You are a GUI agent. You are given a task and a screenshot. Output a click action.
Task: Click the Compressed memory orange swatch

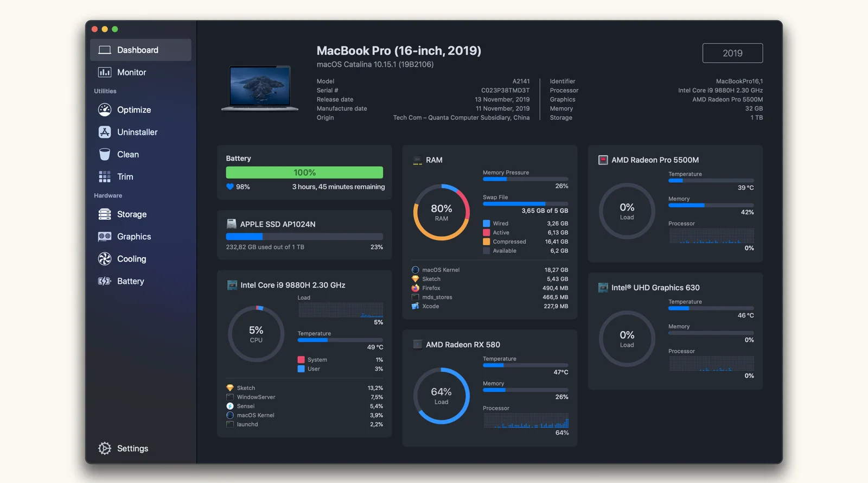[487, 242]
